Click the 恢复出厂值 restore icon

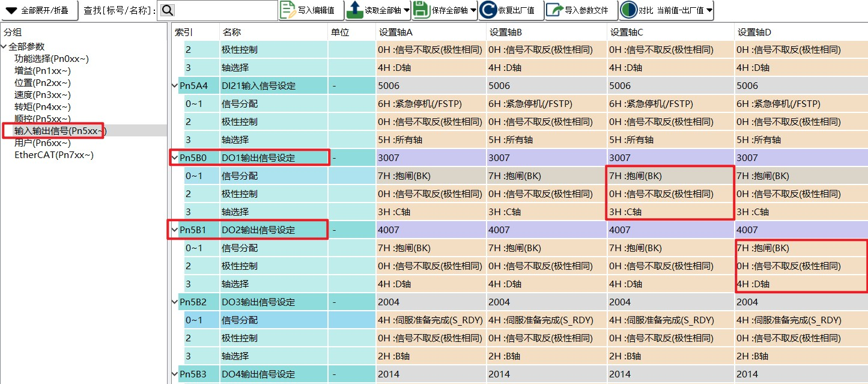[x=490, y=10]
